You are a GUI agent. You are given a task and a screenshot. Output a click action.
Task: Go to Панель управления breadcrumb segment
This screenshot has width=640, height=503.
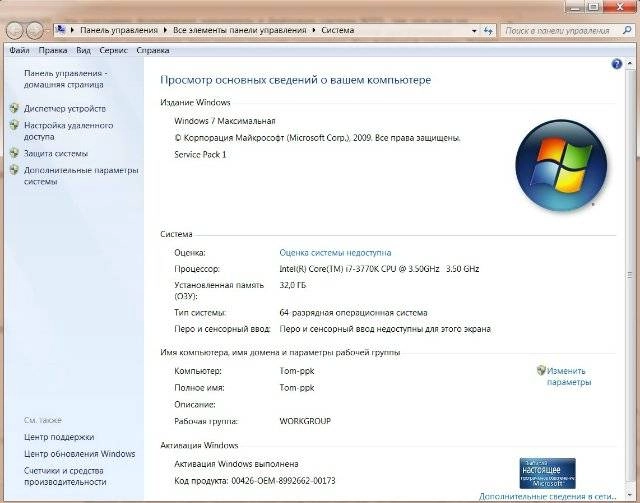(x=119, y=30)
